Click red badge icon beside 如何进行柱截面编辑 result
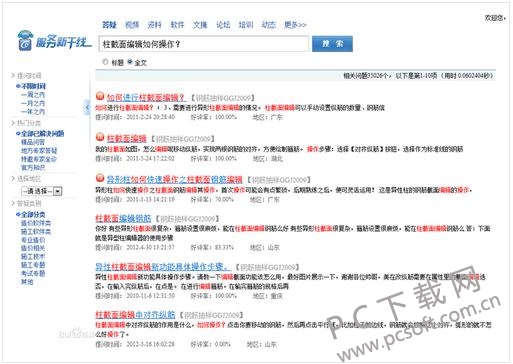The image size is (513, 364). click(x=100, y=96)
